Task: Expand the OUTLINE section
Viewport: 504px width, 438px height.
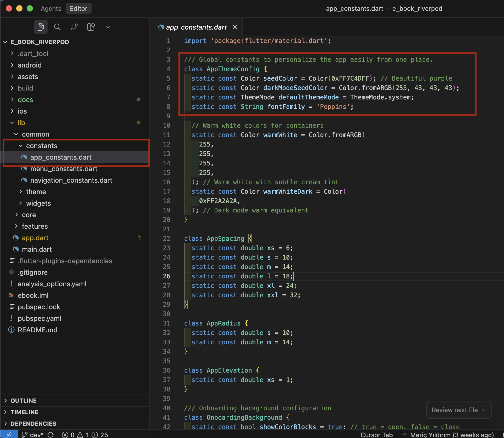Action: pos(23,400)
